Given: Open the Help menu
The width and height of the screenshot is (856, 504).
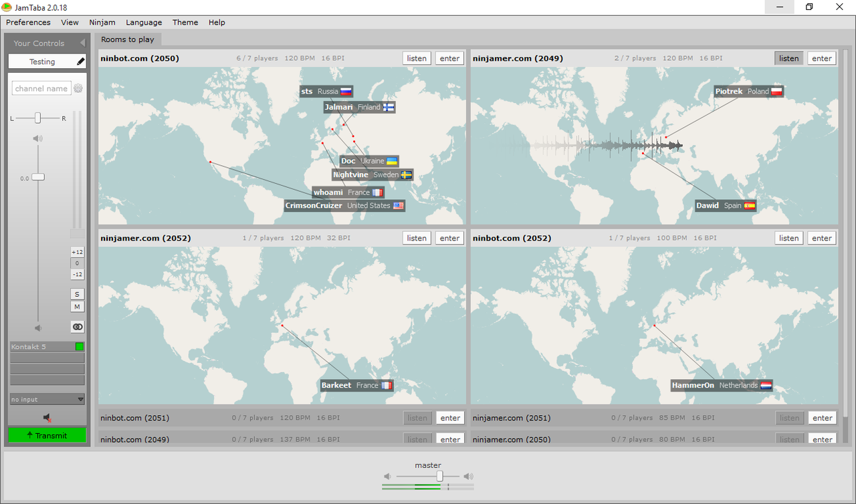Looking at the screenshot, I should tap(217, 22).
